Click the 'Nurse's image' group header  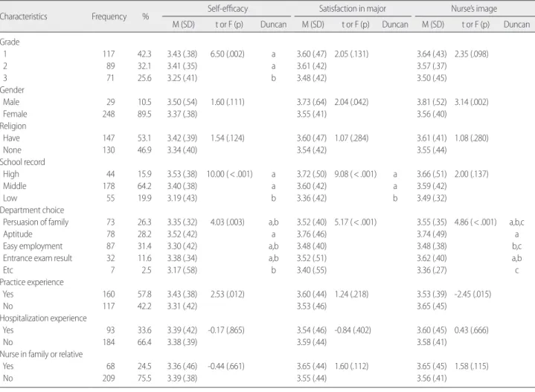(x=474, y=8)
